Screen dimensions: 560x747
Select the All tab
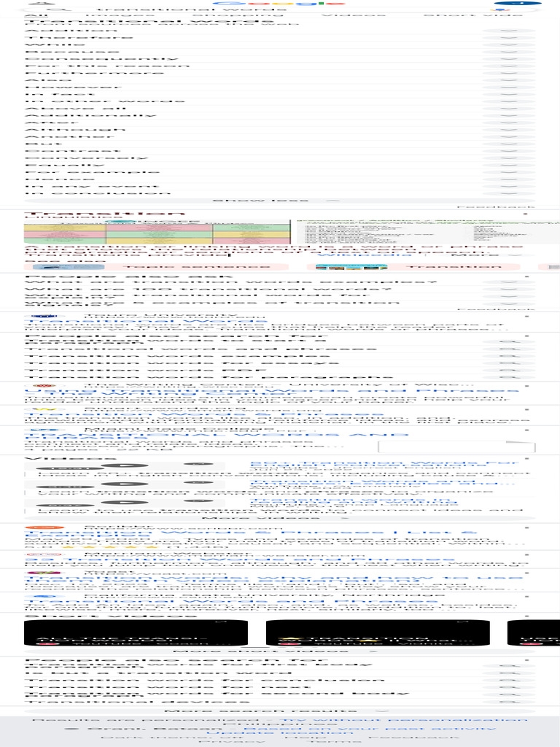(36, 15)
